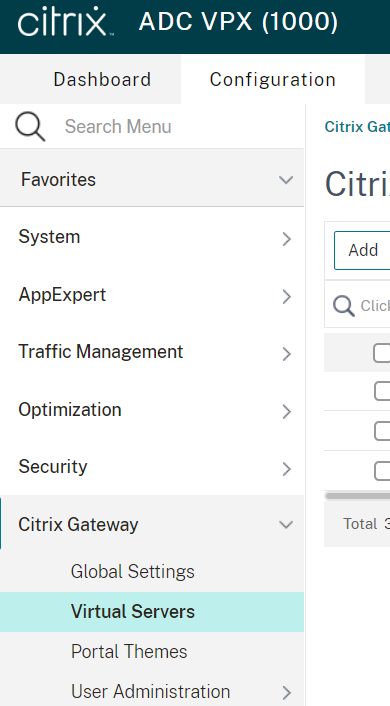Expand Traffic Management via its chevron
Viewport: 390px width, 706px height.
pos(286,354)
